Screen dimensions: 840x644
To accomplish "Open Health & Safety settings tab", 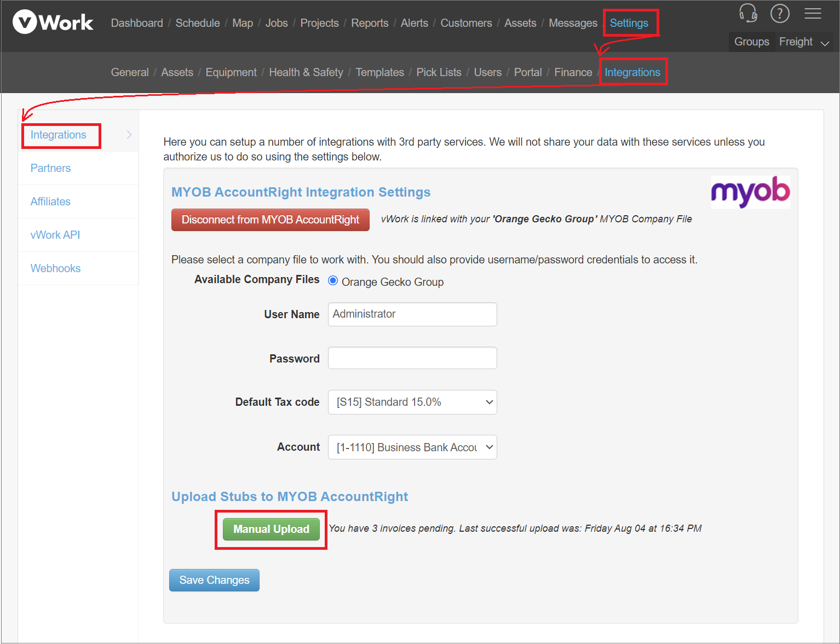I will (x=306, y=72).
